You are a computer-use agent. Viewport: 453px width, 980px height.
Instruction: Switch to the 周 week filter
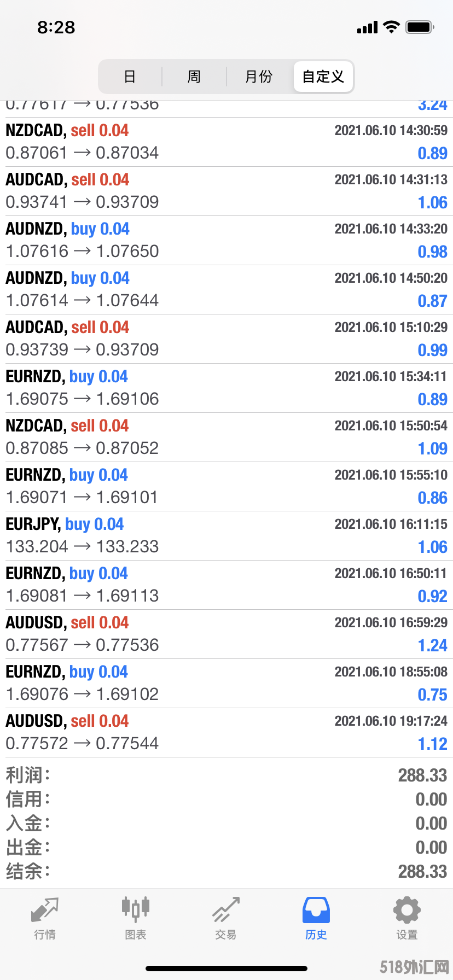pyautogui.click(x=194, y=77)
